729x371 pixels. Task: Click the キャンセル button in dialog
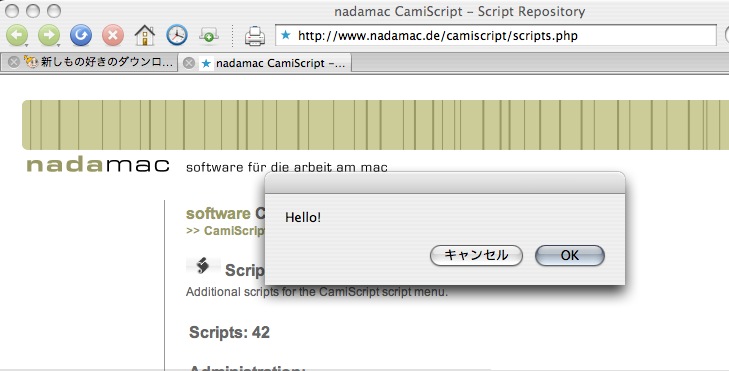pos(476,255)
